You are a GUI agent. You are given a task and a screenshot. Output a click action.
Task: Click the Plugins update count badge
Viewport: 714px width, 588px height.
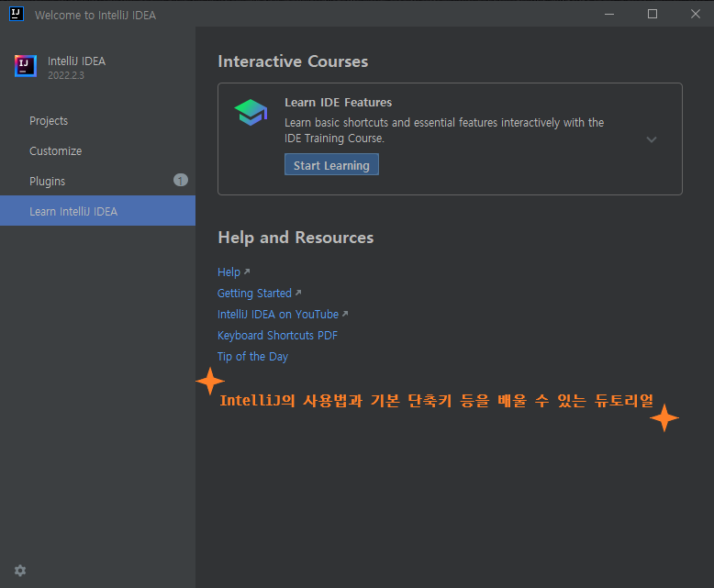(x=180, y=180)
